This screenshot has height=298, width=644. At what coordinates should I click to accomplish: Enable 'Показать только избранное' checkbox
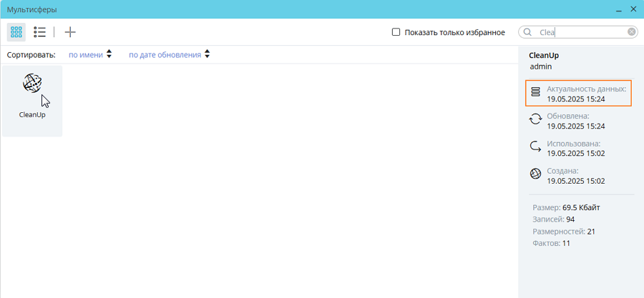[396, 32]
